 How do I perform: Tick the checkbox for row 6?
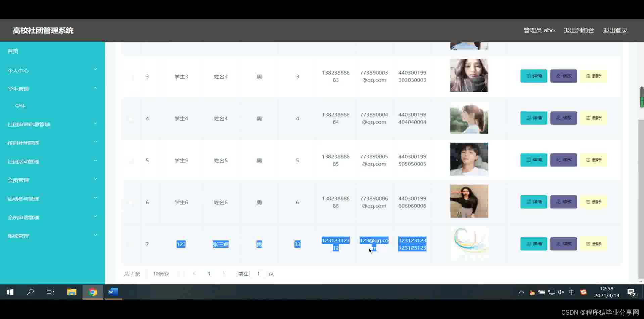click(x=131, y=202)
